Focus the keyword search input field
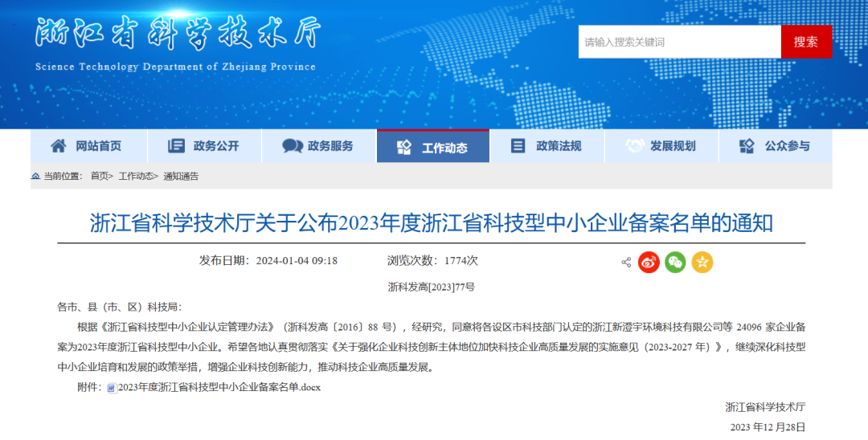This screenshot has width=868, height=440. pyautogui.click(x=679, y=42)
